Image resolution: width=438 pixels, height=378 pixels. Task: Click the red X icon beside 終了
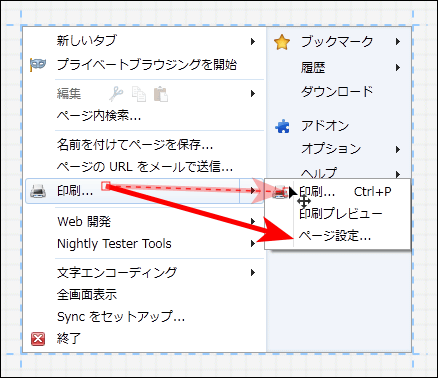38,339
